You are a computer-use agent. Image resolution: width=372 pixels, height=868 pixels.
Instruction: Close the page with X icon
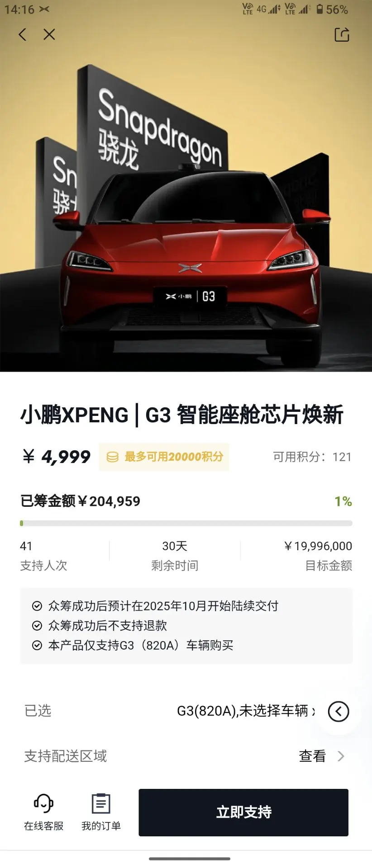click(x=49, y=34)
